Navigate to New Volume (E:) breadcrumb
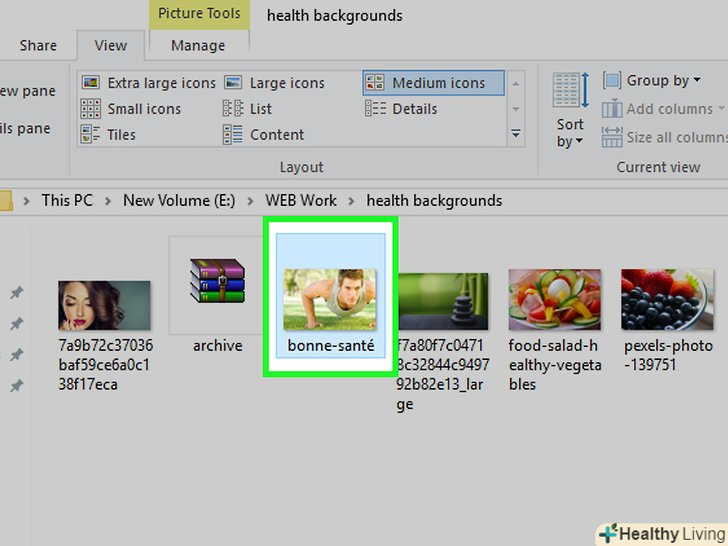Screen dimensions: 728x546 [x=179, y=201]
